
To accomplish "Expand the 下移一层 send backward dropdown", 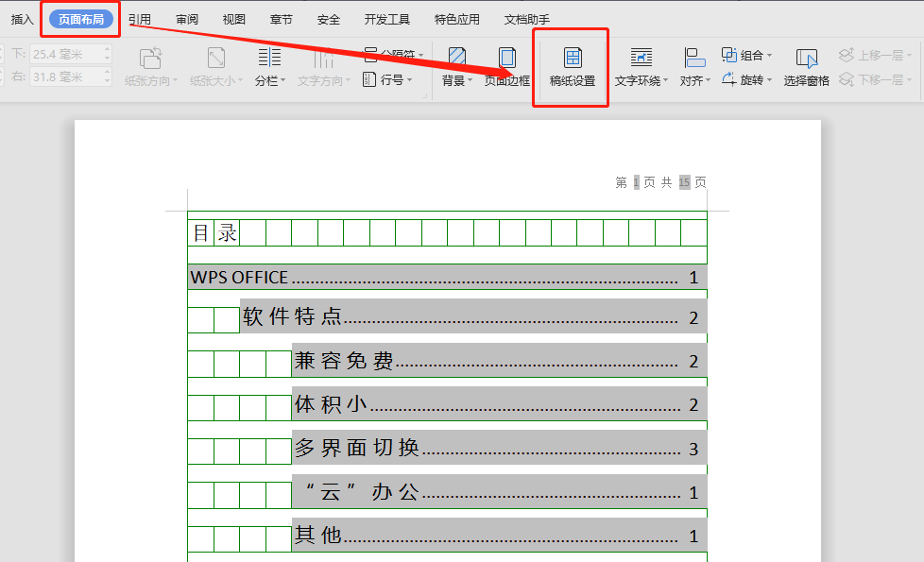I will (x=909, y=79).
